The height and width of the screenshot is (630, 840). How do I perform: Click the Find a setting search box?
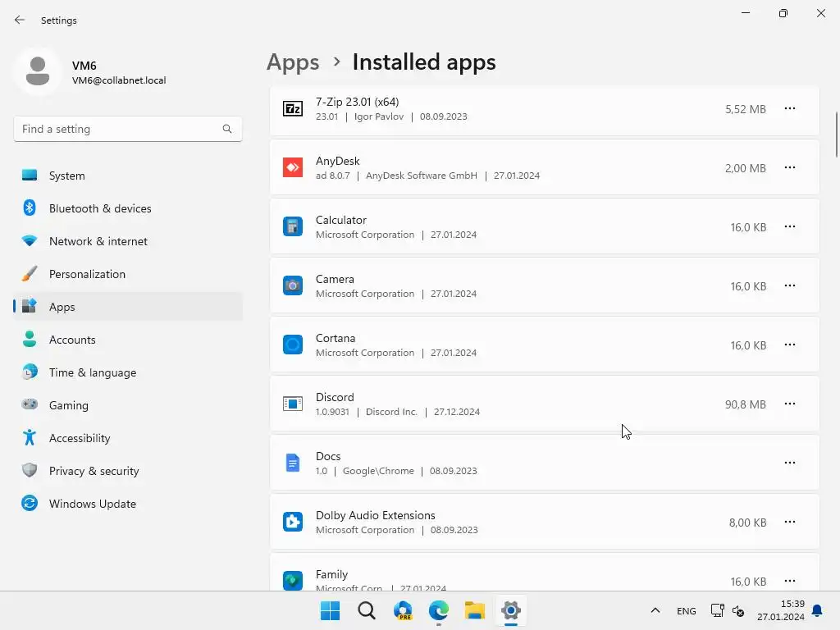[x=127, y=129]
